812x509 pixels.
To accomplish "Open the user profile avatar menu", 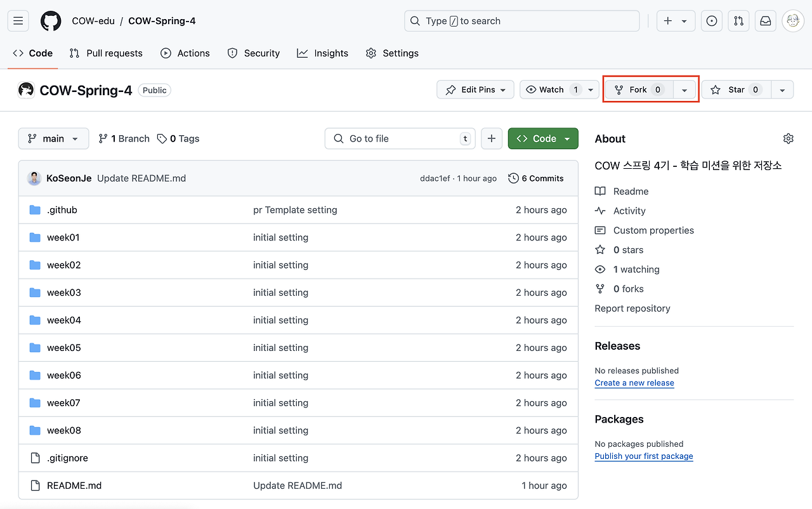I will 793,21.
